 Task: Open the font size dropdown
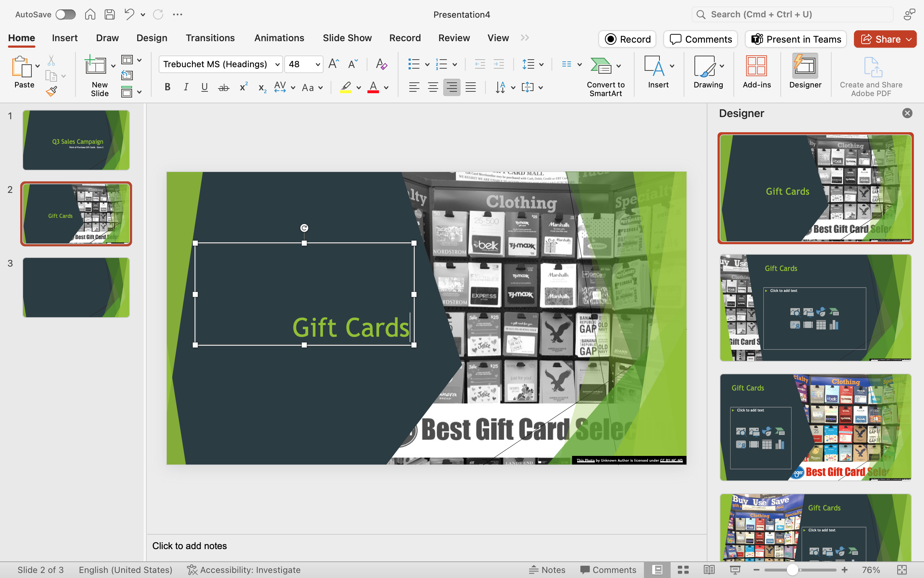click(x=317, y=64)
